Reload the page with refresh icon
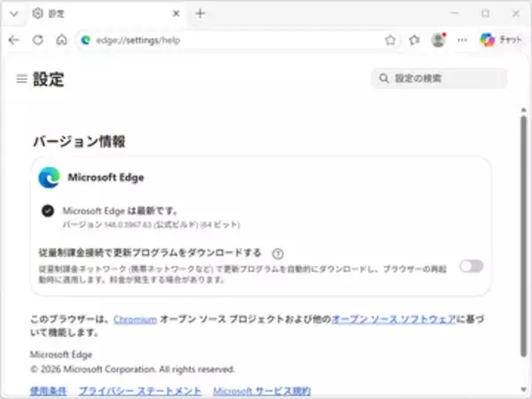This screenshot has height=399, width=532. point(38,40)
